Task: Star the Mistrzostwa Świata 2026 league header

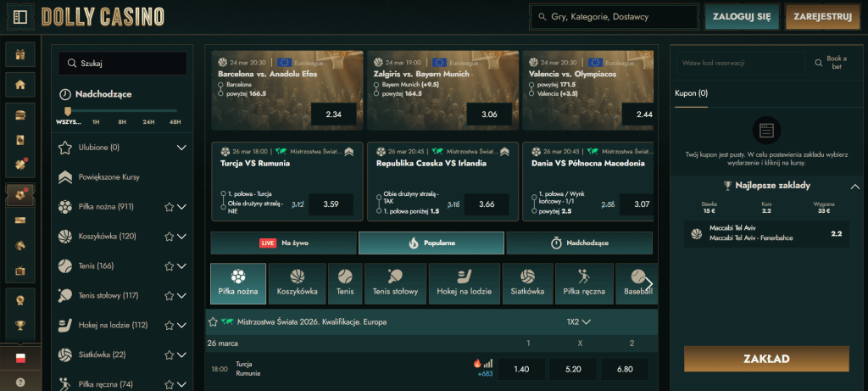Action: [x=213, y=321]
